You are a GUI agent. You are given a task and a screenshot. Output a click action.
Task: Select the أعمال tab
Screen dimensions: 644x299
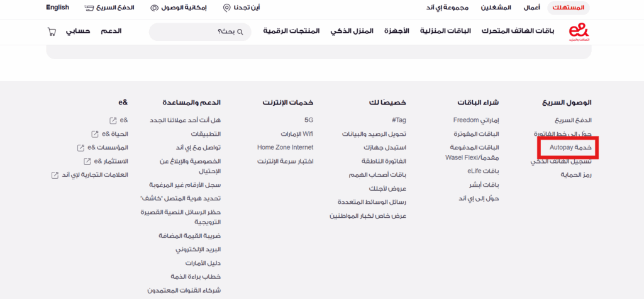click(532, 8)
